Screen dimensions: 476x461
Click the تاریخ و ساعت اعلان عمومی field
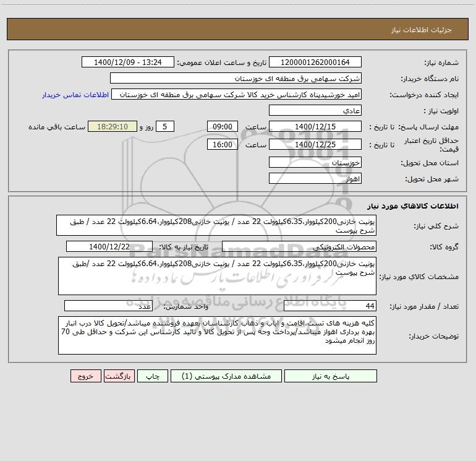130,62
